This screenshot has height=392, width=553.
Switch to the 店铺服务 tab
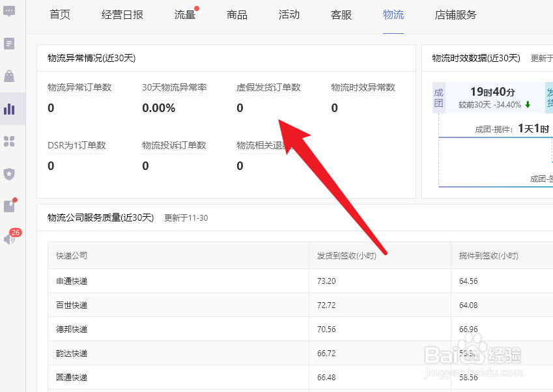455,15
